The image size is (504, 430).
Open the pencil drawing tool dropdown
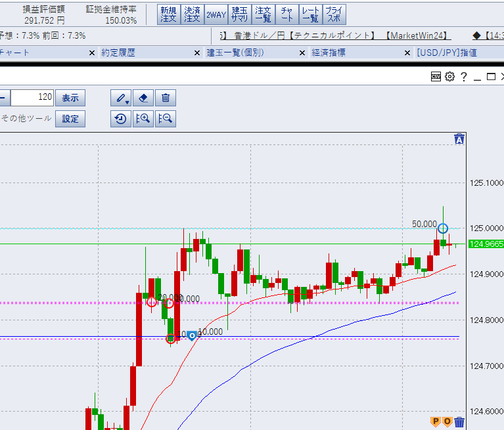click(x=122, y=98)
